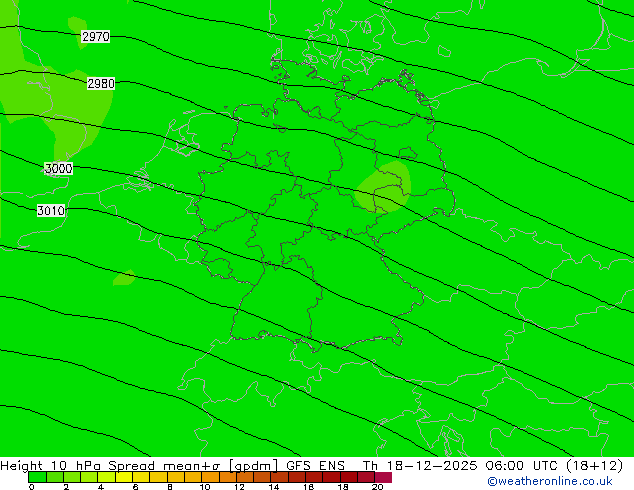Click the legend tick label '14'
The width and height of the screenshot is (634, 490).
point(274,487)
